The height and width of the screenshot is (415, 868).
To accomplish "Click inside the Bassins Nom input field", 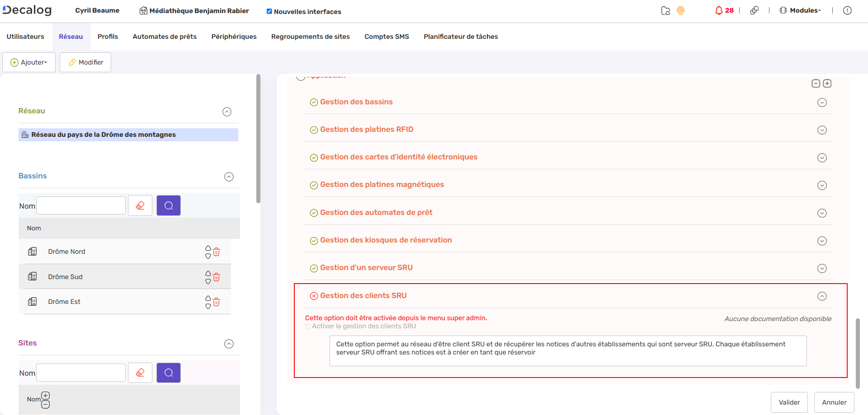I will pyautogui.click(x=80, y=205).
